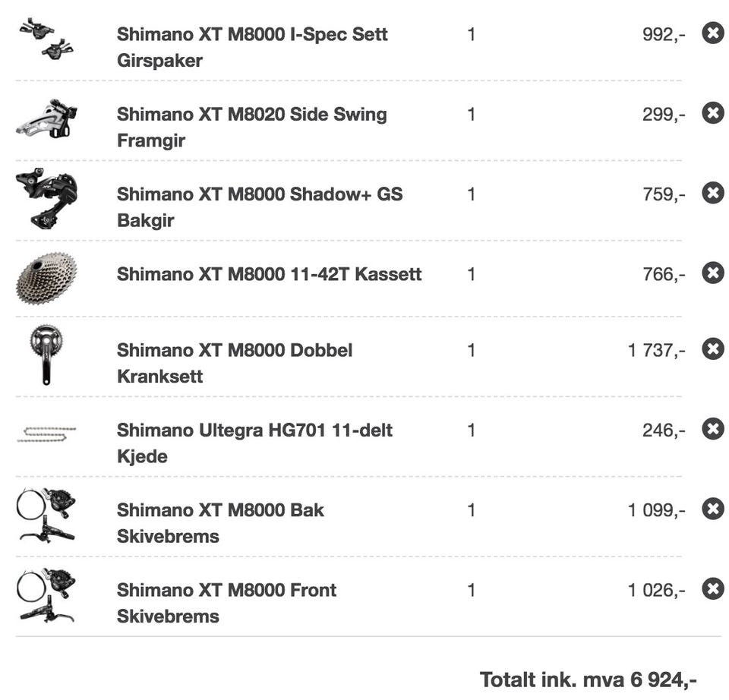
Task: Remove the M8000 Bak Skivebrems item
Action: (713, 509)
